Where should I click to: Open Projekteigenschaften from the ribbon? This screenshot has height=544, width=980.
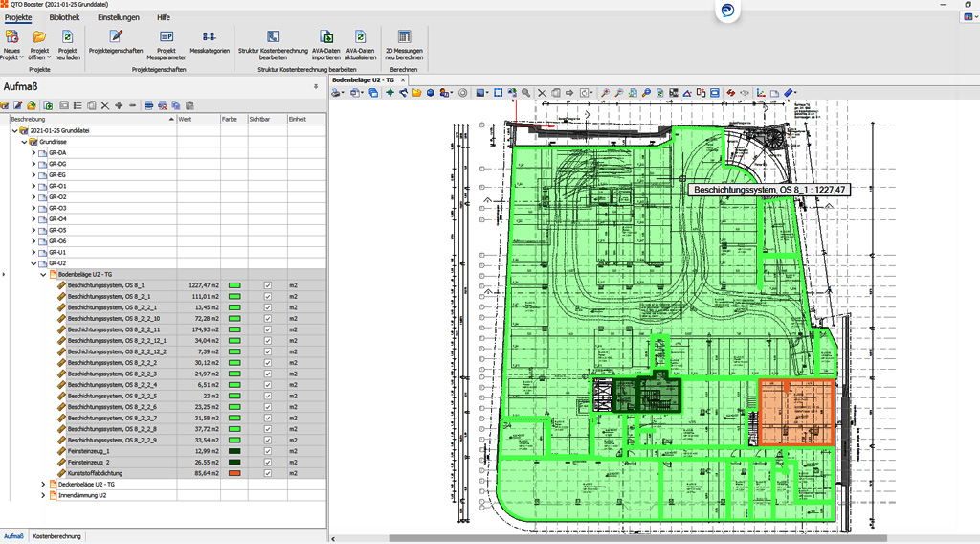(116, 37)
